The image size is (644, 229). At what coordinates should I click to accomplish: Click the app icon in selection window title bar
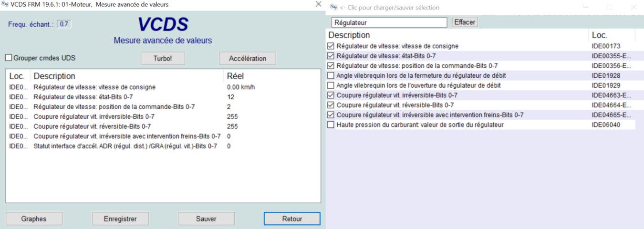click(x=333, y=7)
